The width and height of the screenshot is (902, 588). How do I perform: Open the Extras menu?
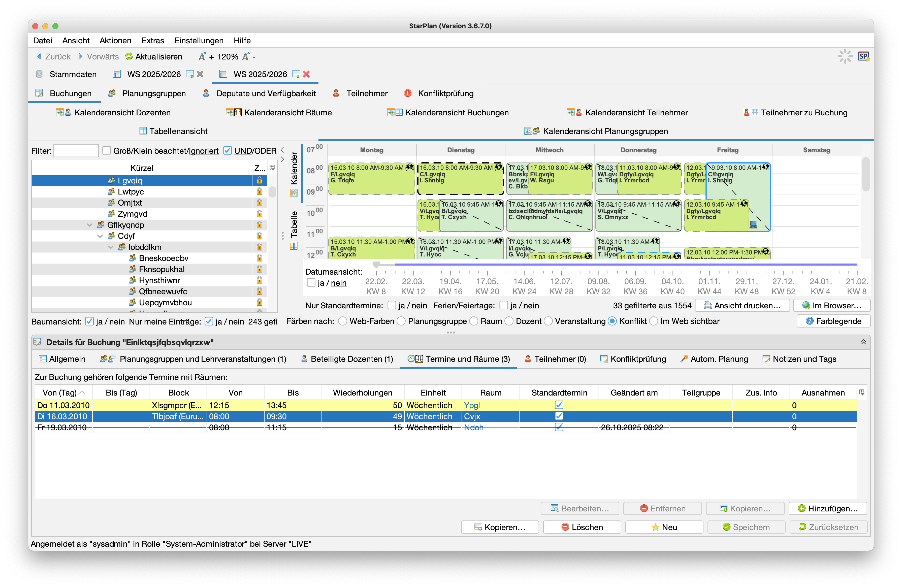click(x=152, y=41)
